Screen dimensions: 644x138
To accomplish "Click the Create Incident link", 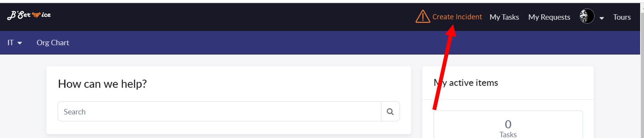I will pyautogui.click(x=457, y=17).
